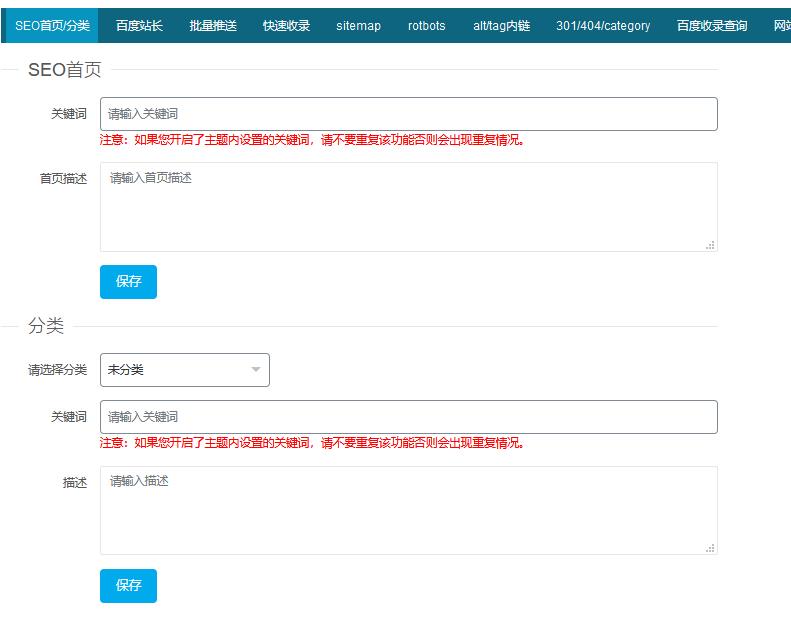Click into the 首页描述 text area
This screenshot has height=618, width=791.
tap(408, 206)
